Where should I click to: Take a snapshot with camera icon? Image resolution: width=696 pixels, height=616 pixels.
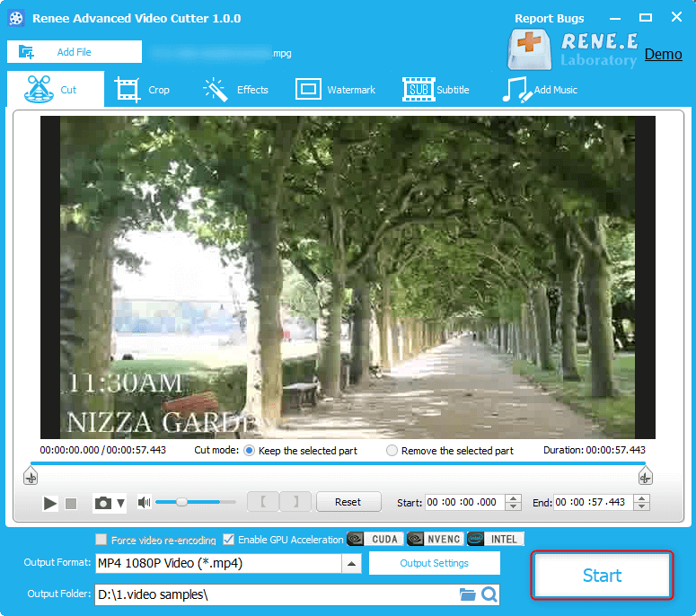[103, 504]
